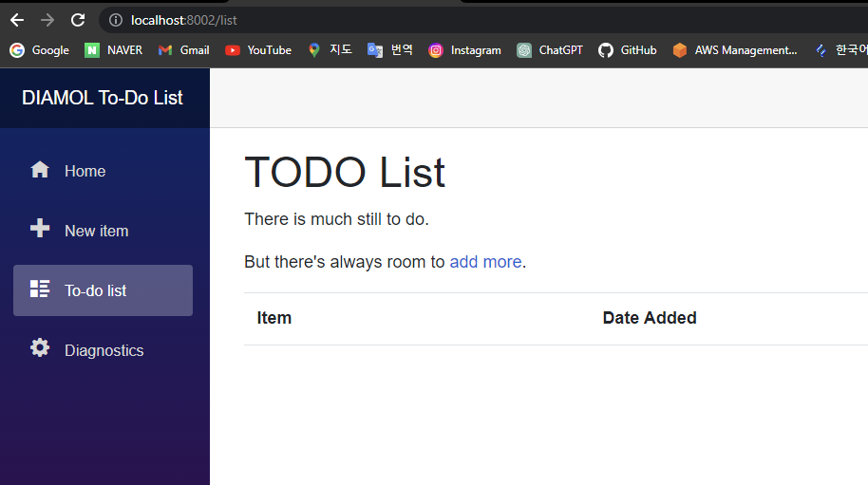
Task: Click the Item column header
Action: 274,318
